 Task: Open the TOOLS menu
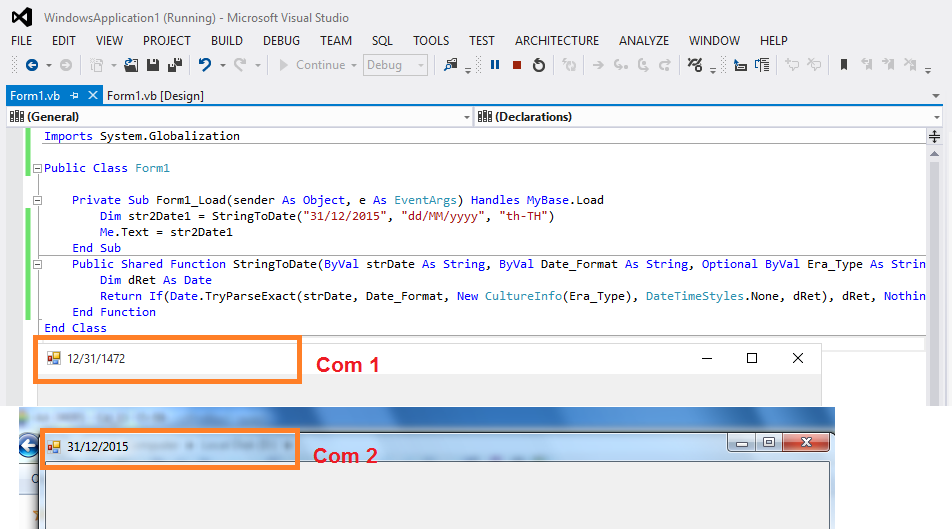[x=431, y=41]
